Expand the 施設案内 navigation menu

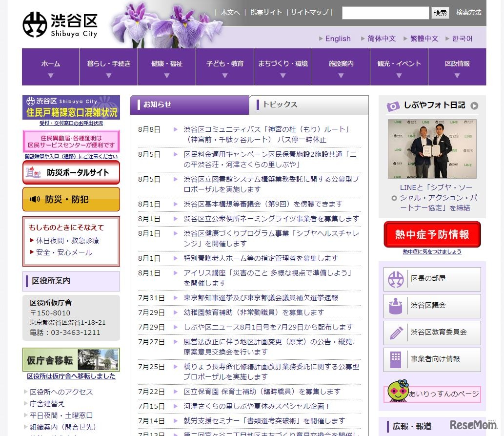coord(341,67)
